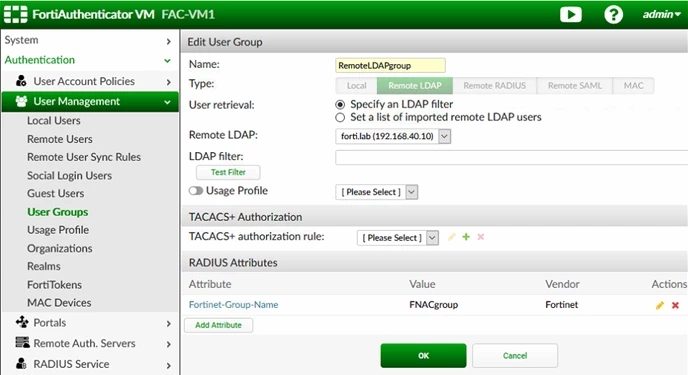Click the Remote Auth. Servers icon

[22, 343]
